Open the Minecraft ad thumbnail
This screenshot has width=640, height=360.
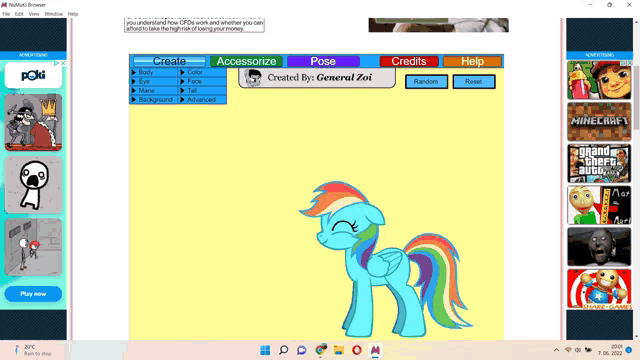click(599, 122)
